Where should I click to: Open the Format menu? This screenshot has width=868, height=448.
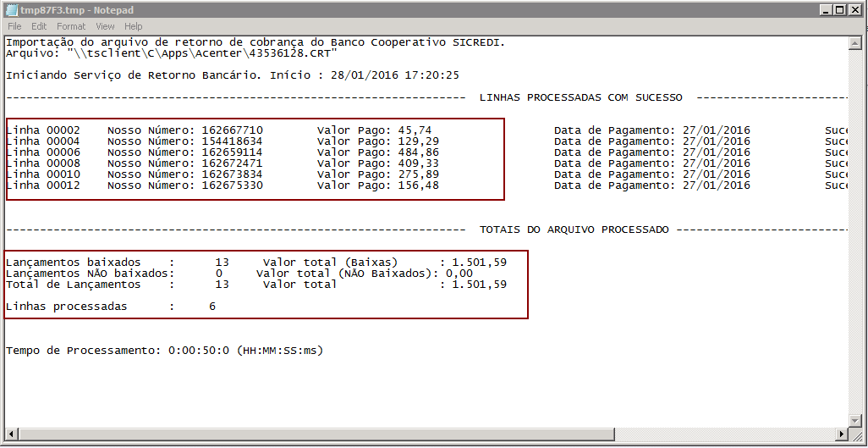pyautogui.click(x=71, y=26)
